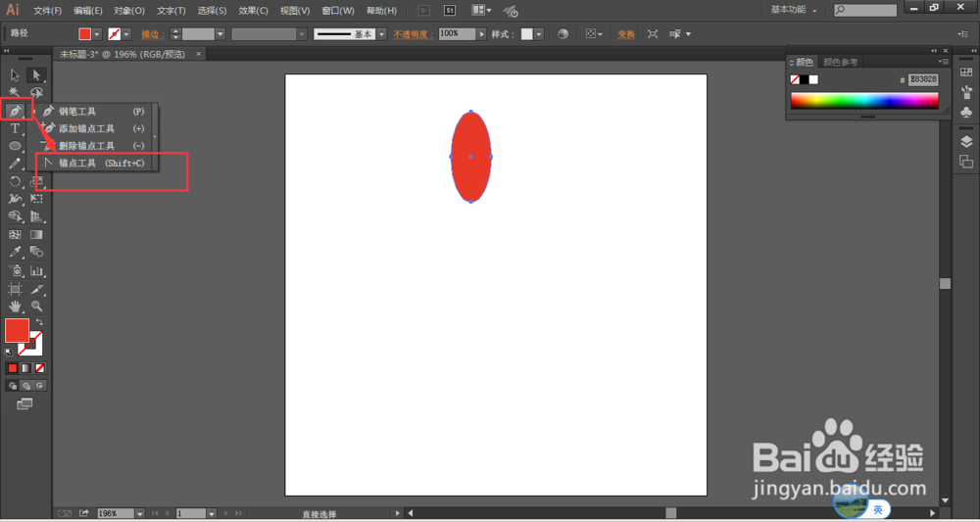Select the Zoom tool
The image size is (980, 522).
36,306
